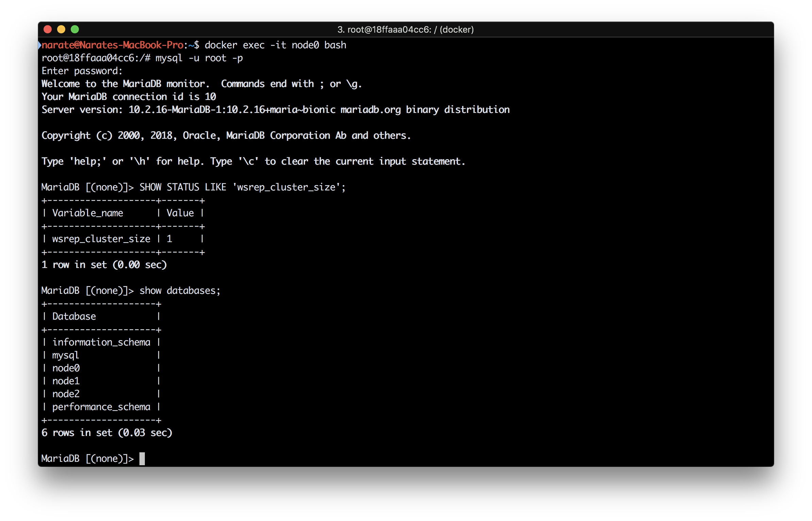Select the mysql database entry
Viewport: 812px width, 521px height.
(x=65, y=355)
